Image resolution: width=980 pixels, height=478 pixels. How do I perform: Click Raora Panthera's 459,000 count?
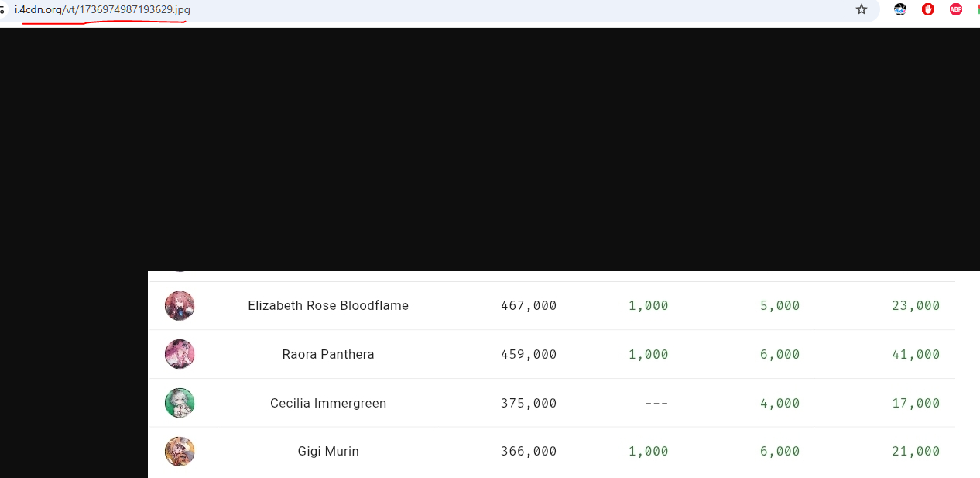(x=529, y=355)
